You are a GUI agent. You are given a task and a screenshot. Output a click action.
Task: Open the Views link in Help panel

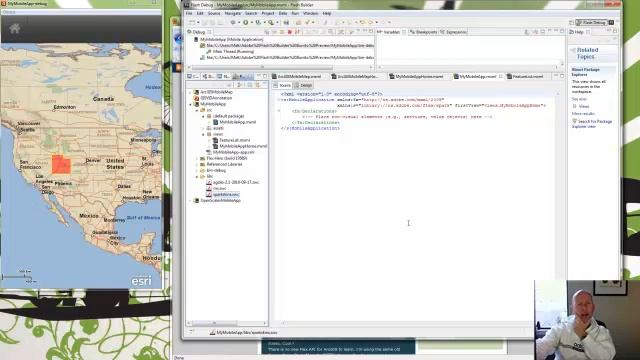click(583, 106)
